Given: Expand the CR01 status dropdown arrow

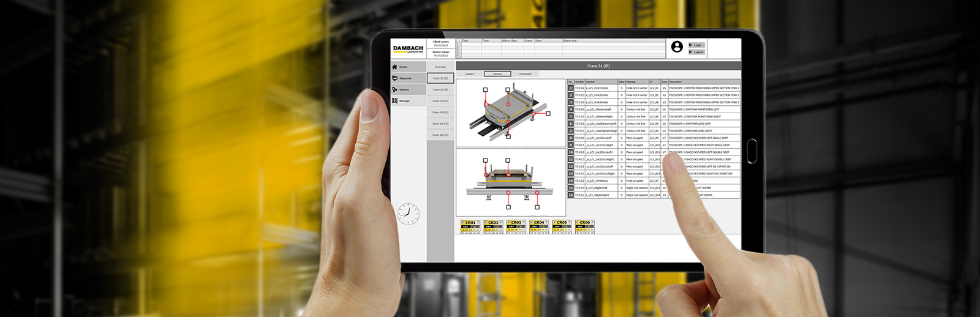Looking at the screenshot, I should 478,222.
